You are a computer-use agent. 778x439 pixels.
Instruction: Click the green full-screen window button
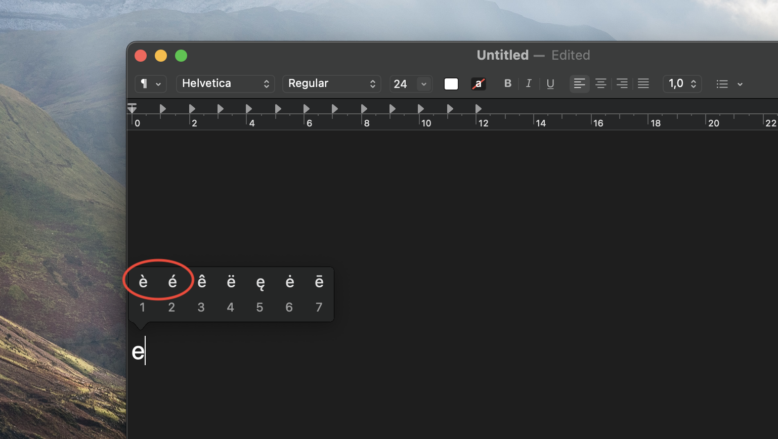181,56
